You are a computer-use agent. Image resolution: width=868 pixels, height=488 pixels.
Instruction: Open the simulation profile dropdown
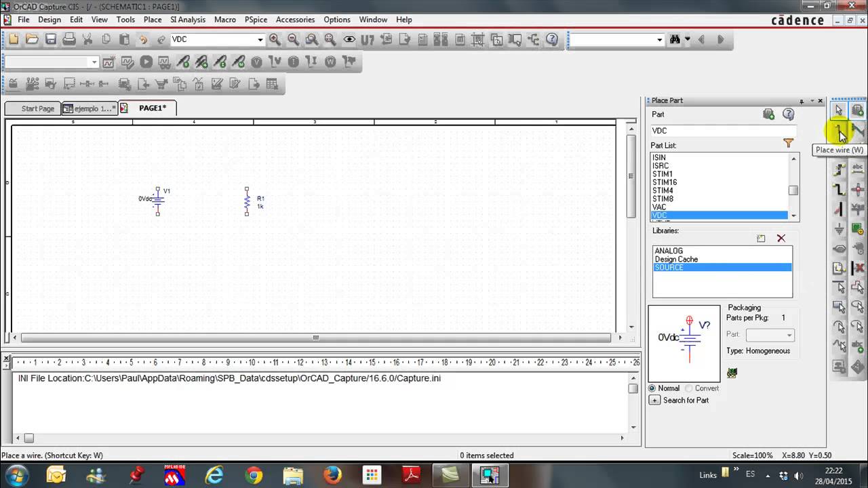(94, 62)
